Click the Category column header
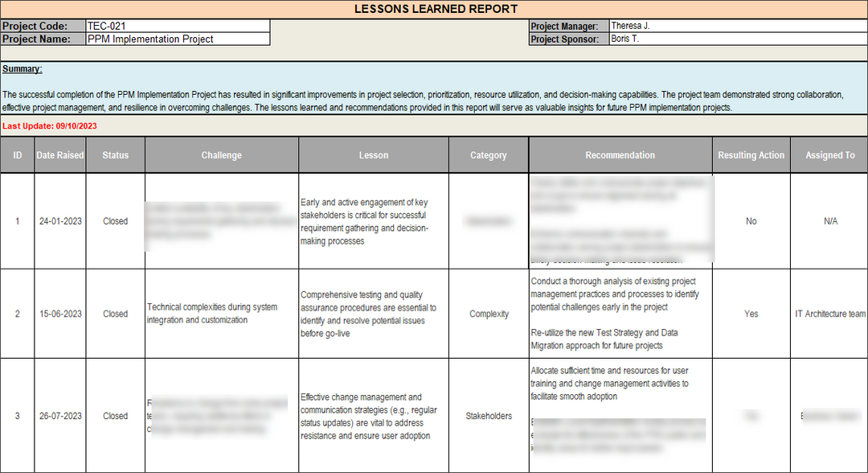The height and width of the screenshot is (473, 868). point(488,155)
